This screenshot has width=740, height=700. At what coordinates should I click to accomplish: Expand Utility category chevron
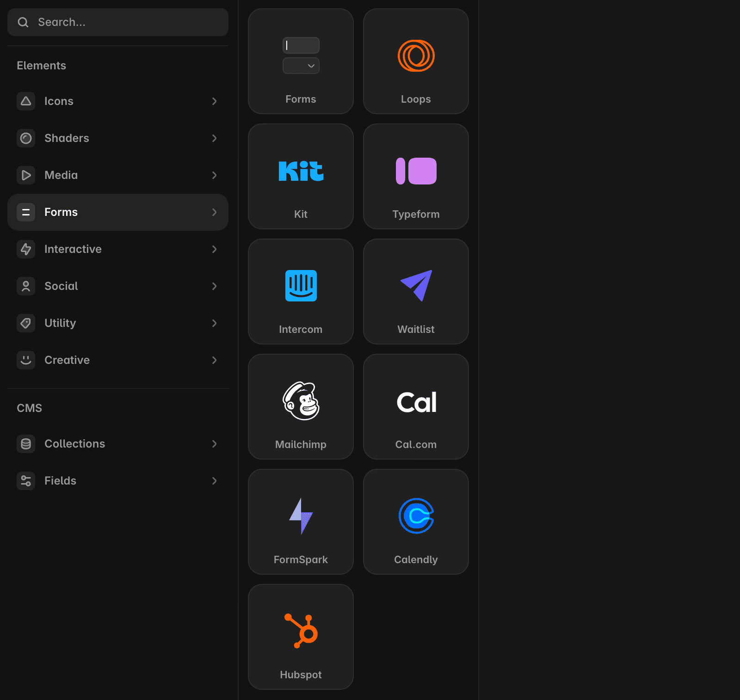(214, 323)
